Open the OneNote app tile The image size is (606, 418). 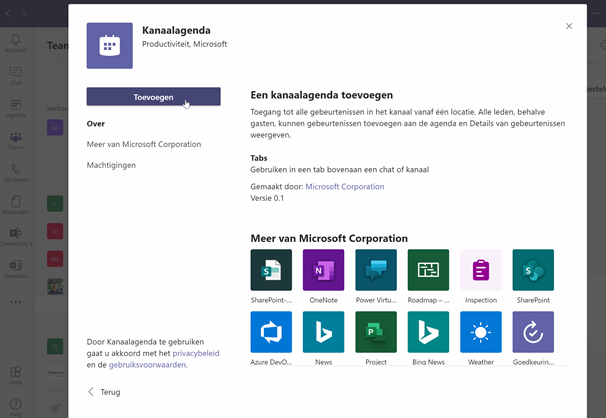[x=323, y=270]
